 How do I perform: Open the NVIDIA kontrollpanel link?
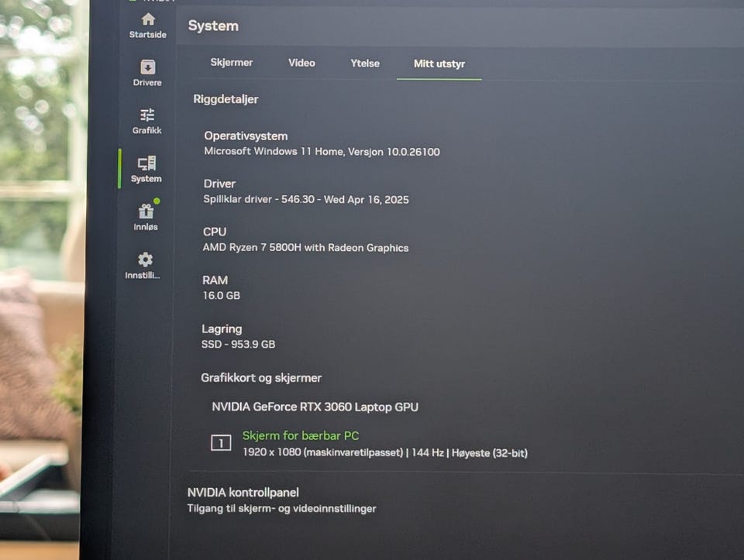(x=243, y=492)
